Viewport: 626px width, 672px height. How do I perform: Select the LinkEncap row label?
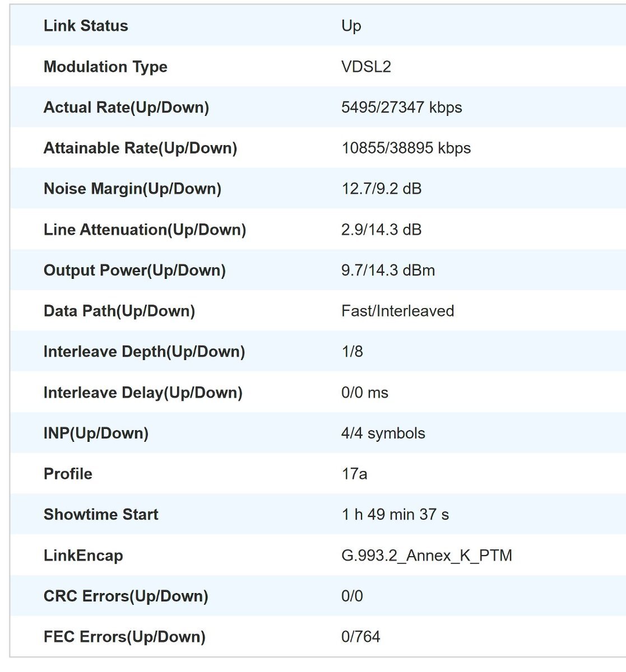(83, 556)
